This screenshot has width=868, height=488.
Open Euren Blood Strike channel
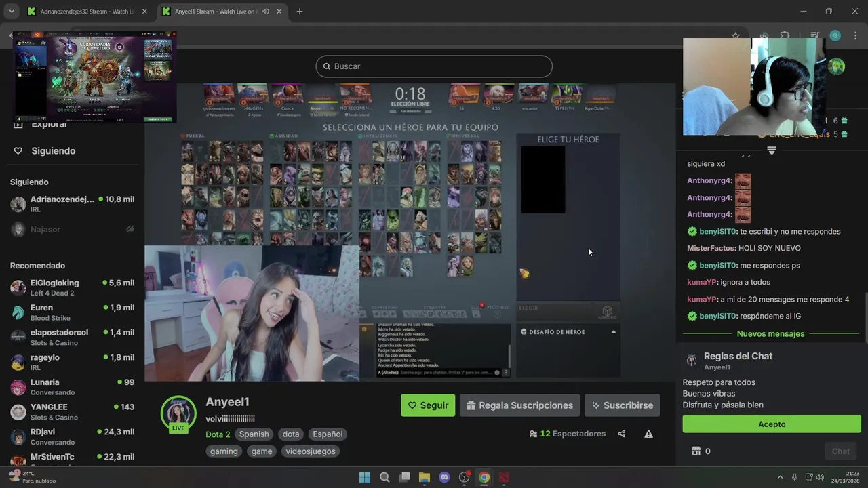point(72,312)
